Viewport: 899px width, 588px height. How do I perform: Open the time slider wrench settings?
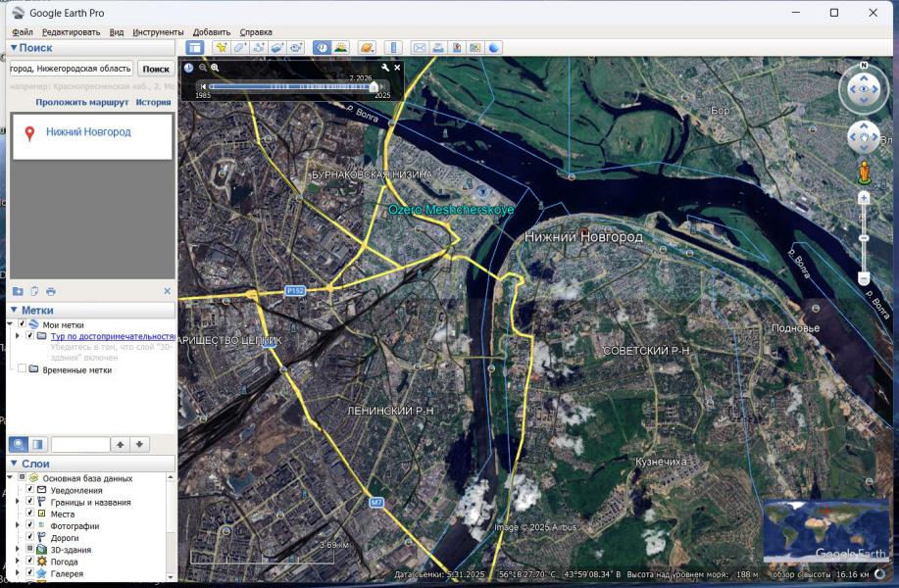(385, 68)
